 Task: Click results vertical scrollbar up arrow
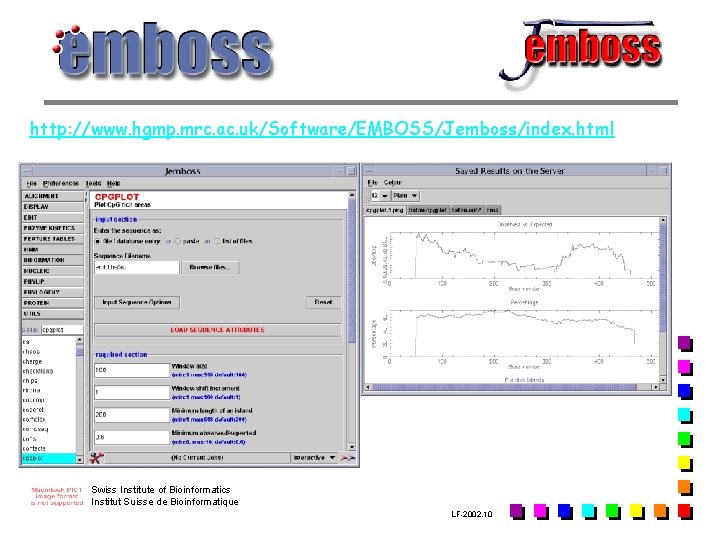point(663,220)
